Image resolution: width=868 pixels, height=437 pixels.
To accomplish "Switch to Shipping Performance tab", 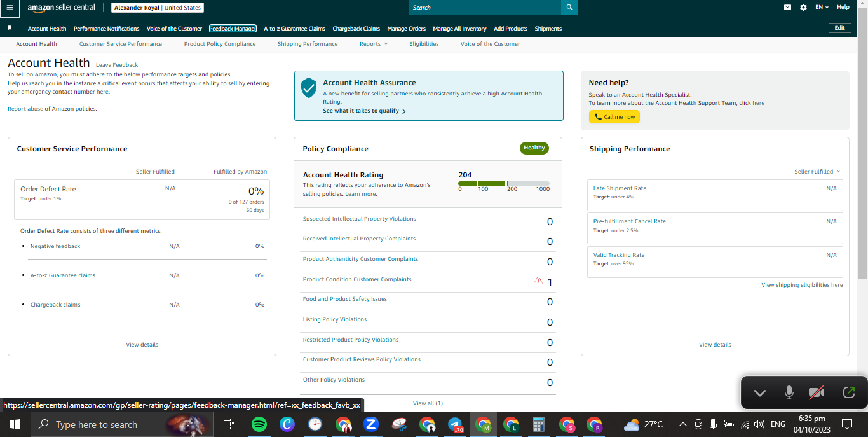I will click(x=308, y=44).
